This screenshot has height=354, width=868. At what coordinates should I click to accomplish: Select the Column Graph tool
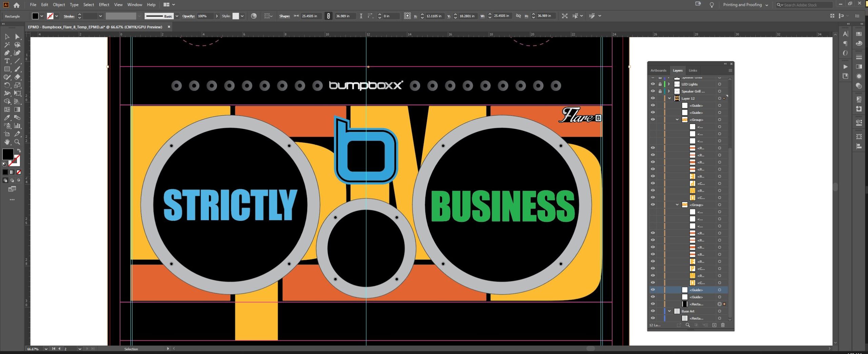(17, 126)
